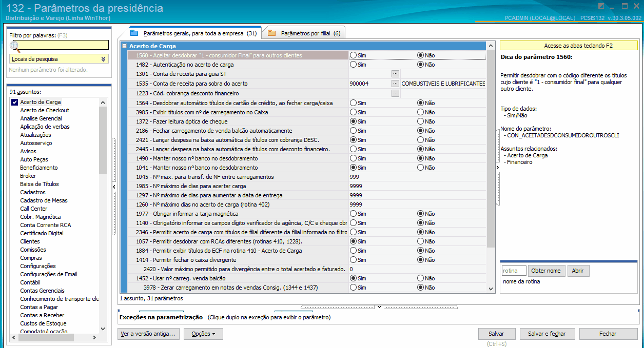Select Call Center in the subjects list

[34, 209]
